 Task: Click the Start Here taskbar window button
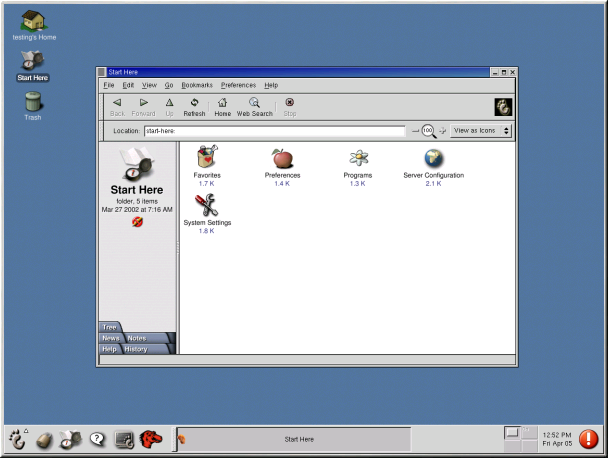(x=298, y=439)
